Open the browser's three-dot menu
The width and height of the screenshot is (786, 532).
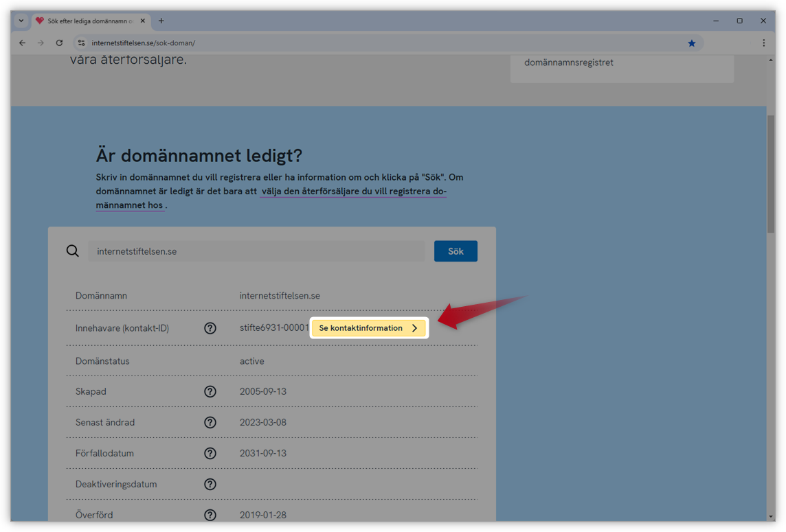point(763,43)
